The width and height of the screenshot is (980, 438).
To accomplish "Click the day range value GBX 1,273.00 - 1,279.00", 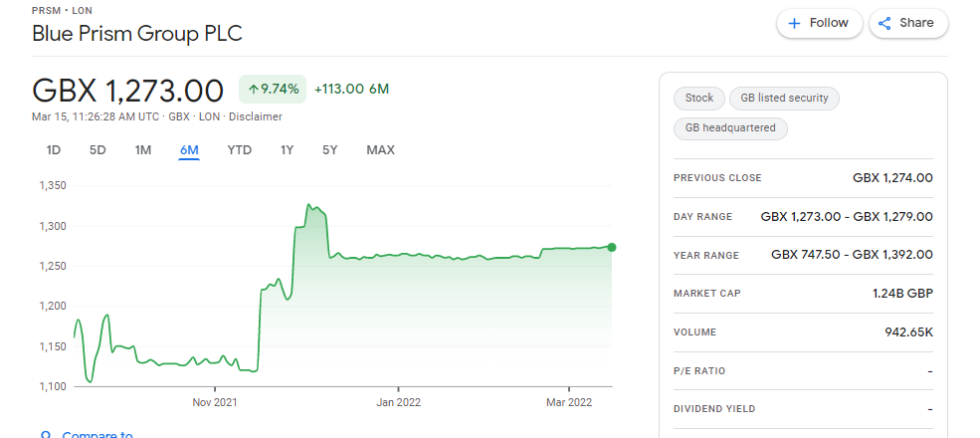I will click(x=847, y=217).
